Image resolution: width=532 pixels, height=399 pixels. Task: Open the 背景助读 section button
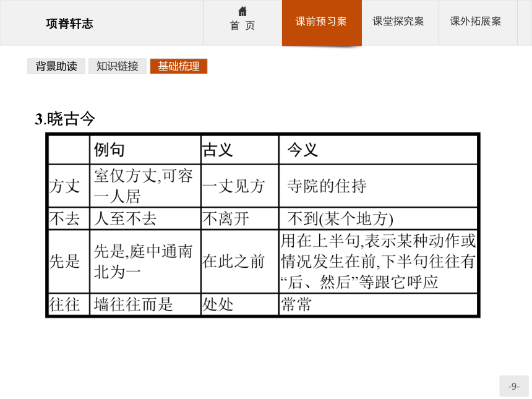pos(56,66)
